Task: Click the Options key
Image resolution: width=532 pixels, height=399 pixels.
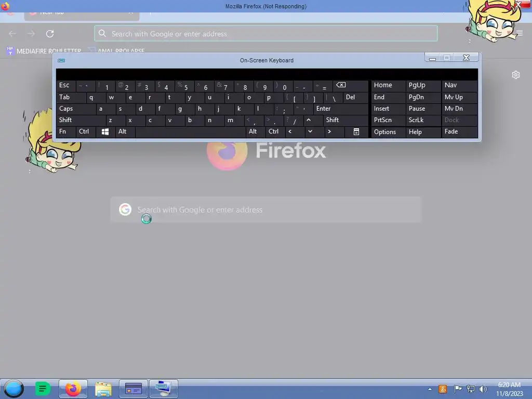Action: click(389, 131)
